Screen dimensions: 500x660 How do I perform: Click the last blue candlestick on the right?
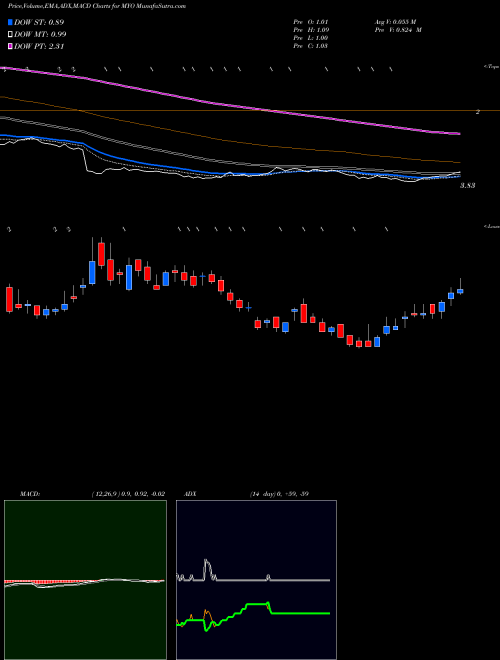(460, 291)
